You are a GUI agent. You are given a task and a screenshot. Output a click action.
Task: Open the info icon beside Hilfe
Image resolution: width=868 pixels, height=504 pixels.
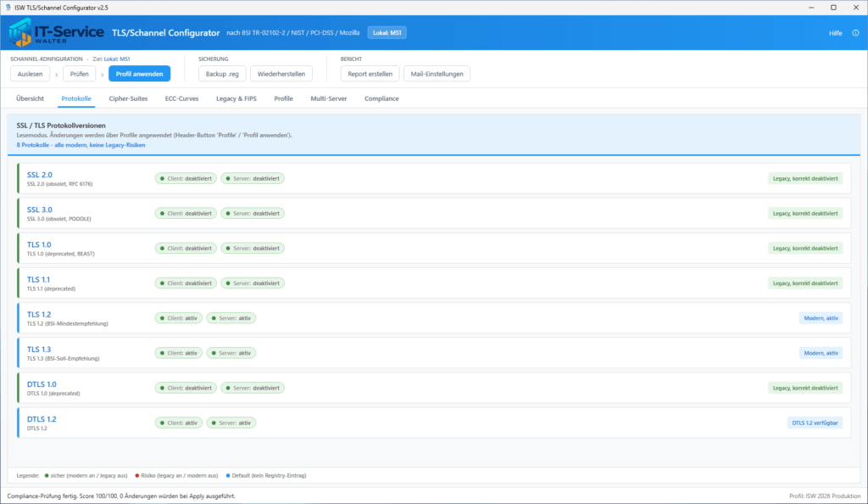coord(855,33)
